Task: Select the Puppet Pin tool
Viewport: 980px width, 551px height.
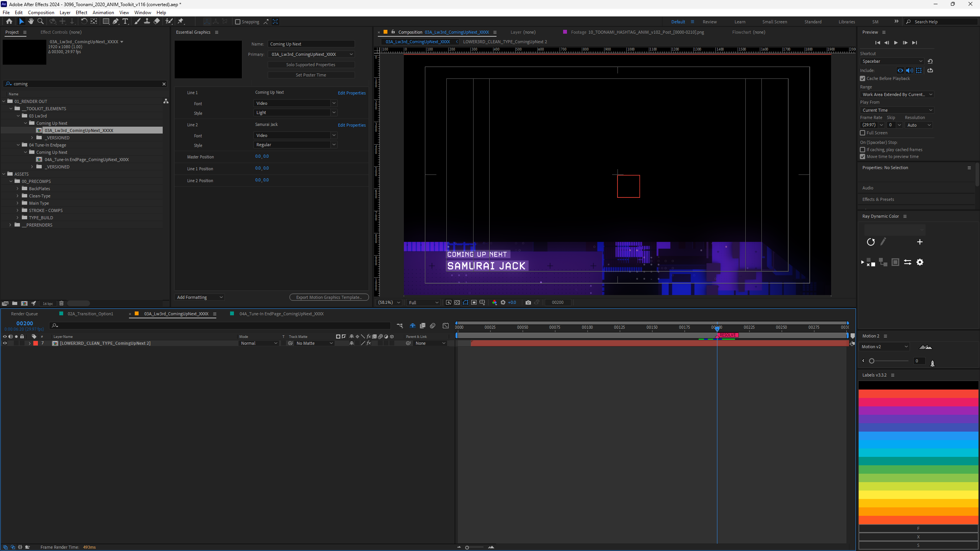Action: point(181,21)
